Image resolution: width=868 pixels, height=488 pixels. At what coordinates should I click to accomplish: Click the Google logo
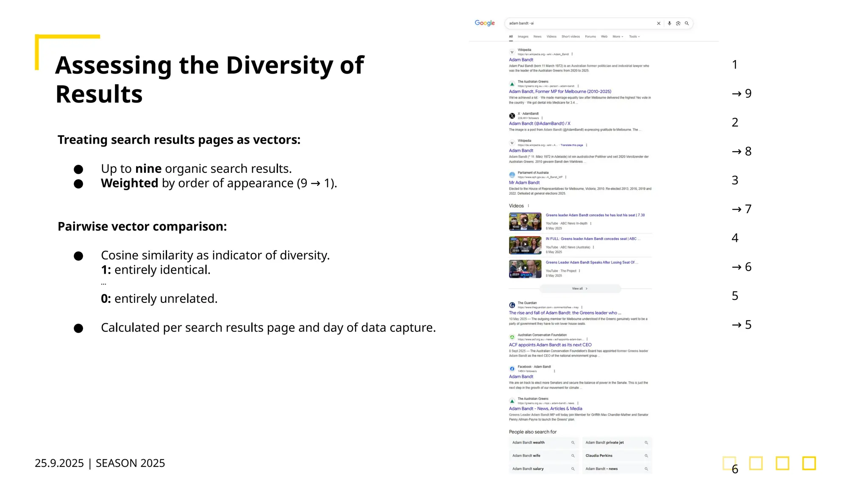click(484, 23)
